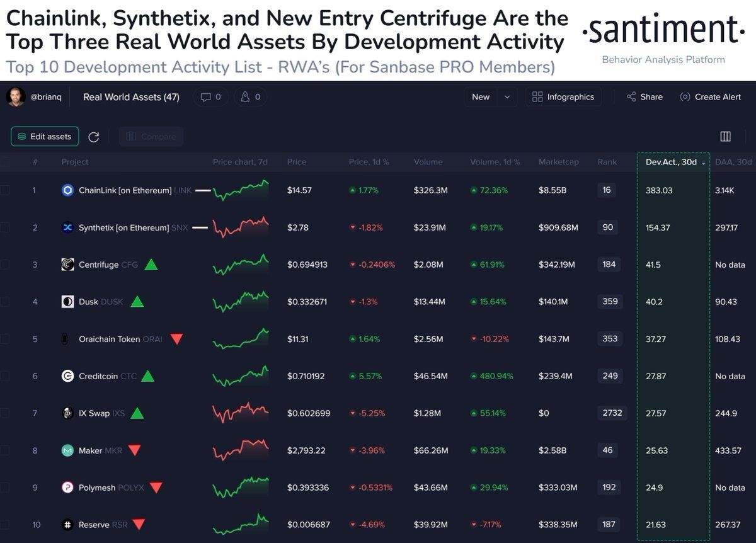Click the Marketcap column header

click(558, 162)
